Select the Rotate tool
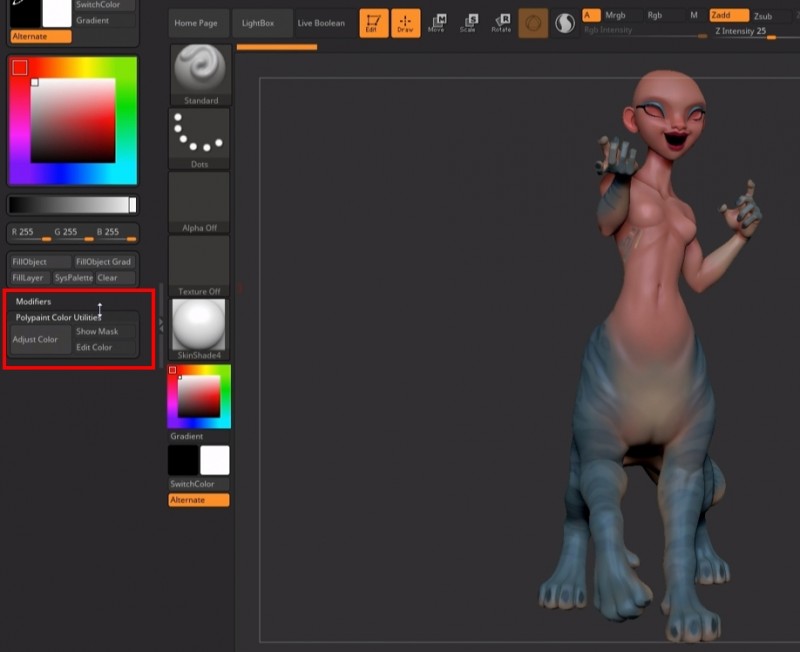Screen dimensions: 800x652 click(x=501, y=23)
